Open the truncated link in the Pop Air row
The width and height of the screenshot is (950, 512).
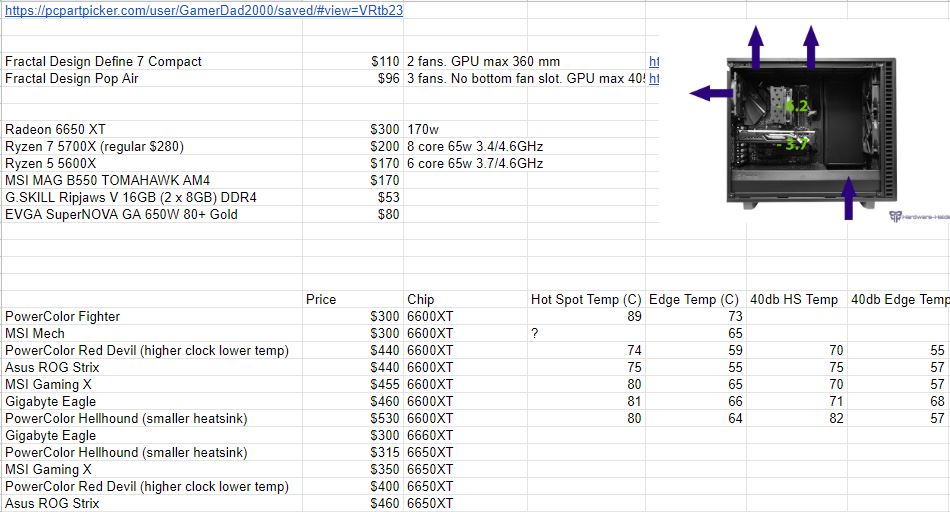(654, 78)
